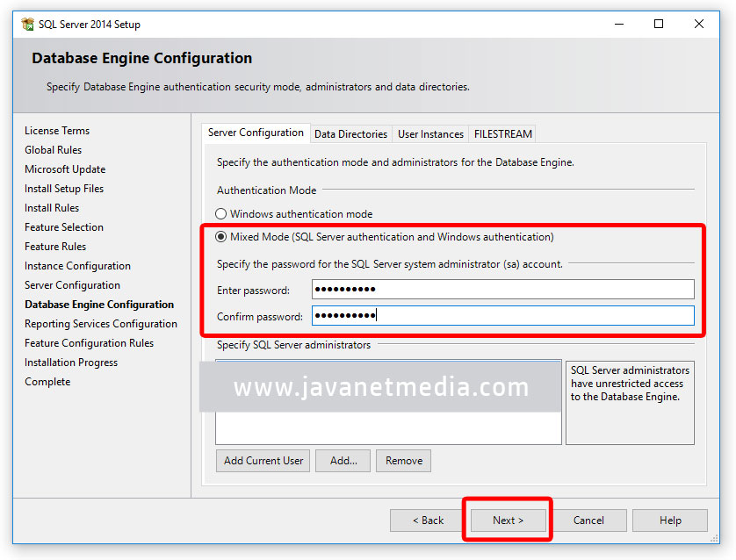Click Server Configuration in the left step list
The width and height of the screenshot is (736, 560).
(72, 285)
